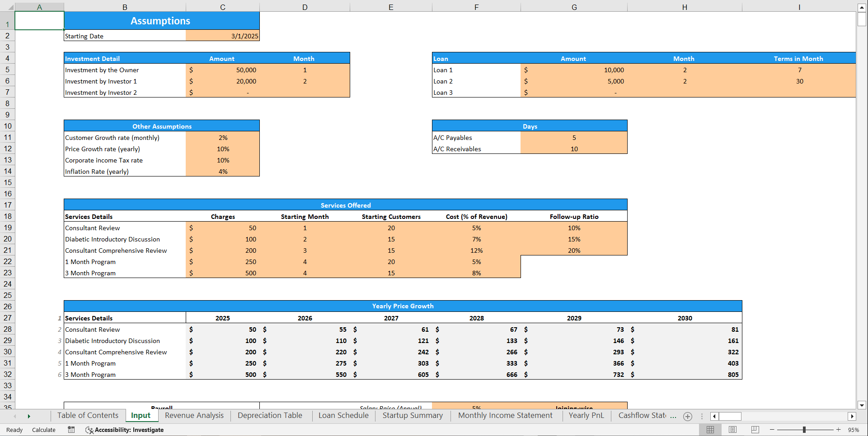This screenshot has height=436, width=868.
Task: Select the Starting Date value cell
Action: pos(222,36)
